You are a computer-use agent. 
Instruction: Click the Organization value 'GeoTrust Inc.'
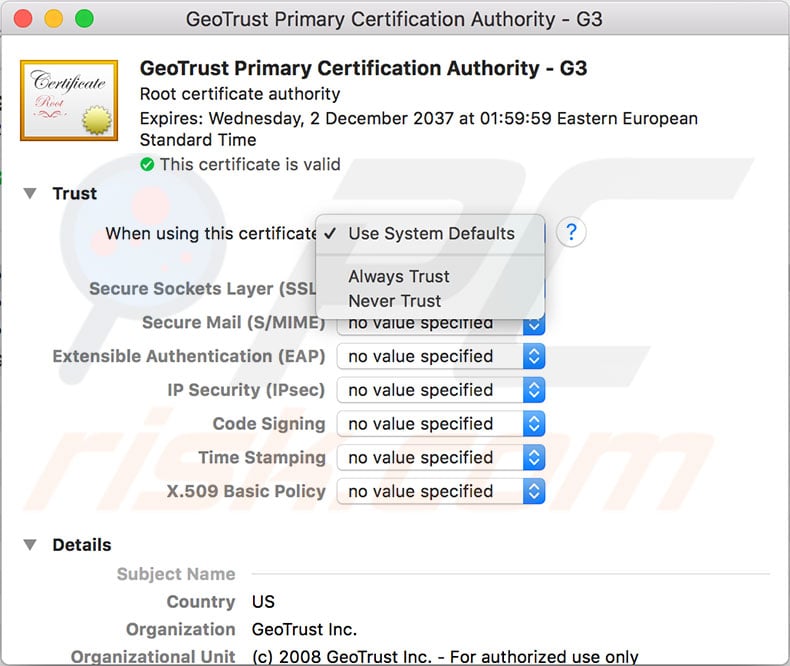coord(304,629)
